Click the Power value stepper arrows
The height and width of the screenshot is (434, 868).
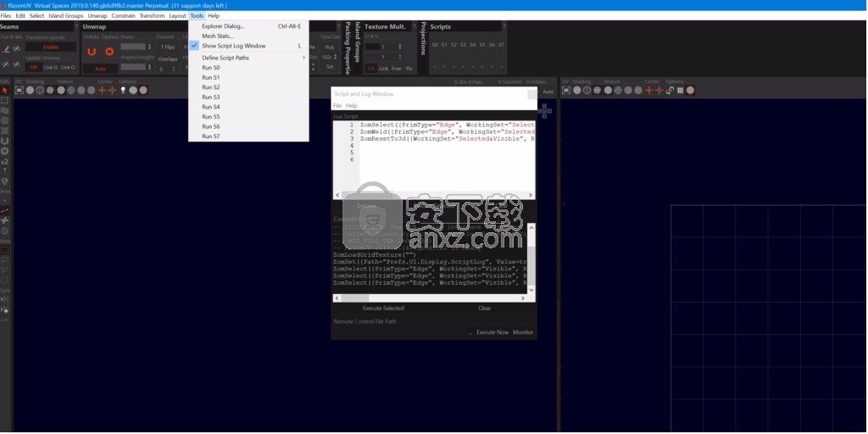[x=149, y=47]
